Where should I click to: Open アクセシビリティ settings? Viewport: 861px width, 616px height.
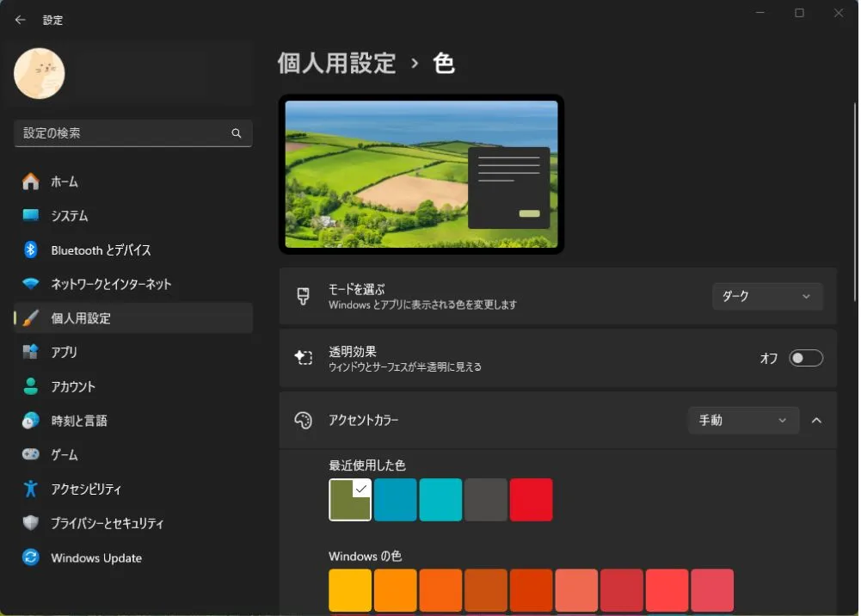tap(132, 489)
